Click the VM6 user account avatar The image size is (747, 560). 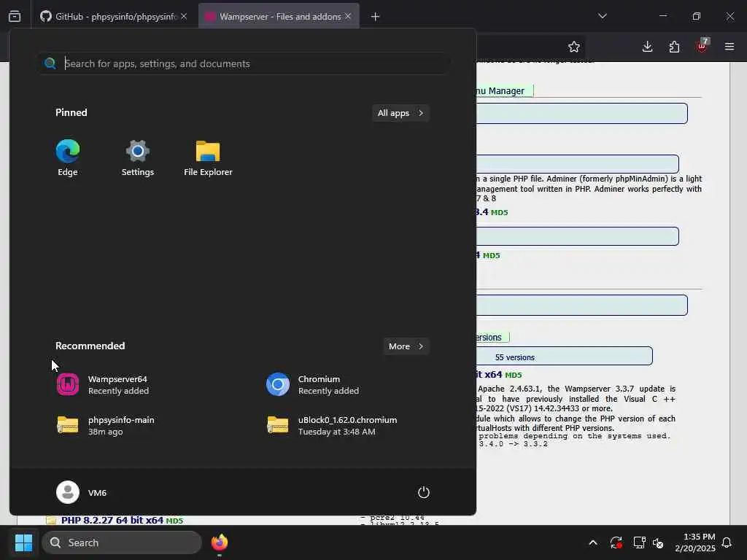68,492
